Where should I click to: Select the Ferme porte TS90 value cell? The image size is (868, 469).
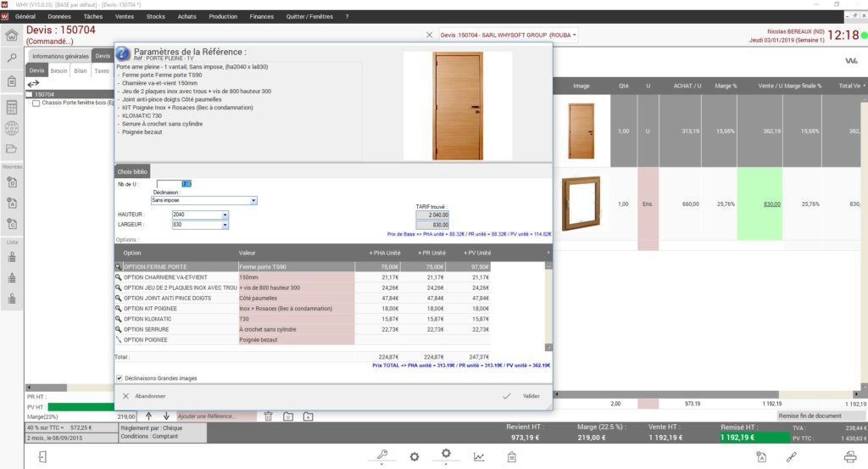(296, 267)
